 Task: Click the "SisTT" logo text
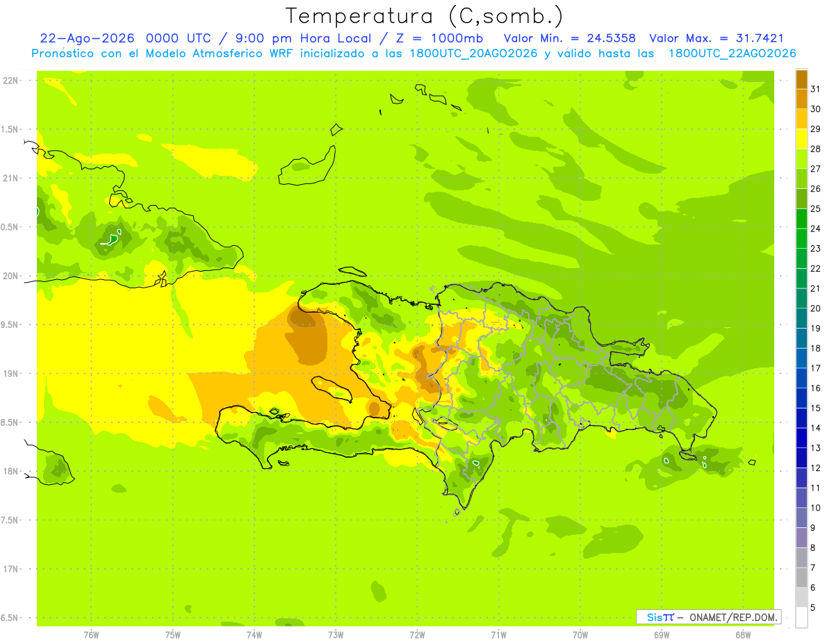[x=660, y=617]
